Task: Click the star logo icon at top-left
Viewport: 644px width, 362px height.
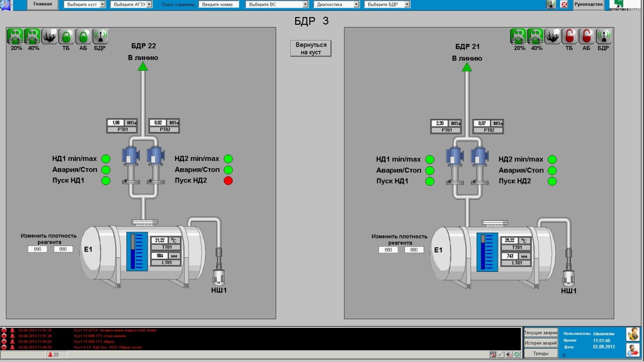Action: pyautogui.click(x=5, y=5)
